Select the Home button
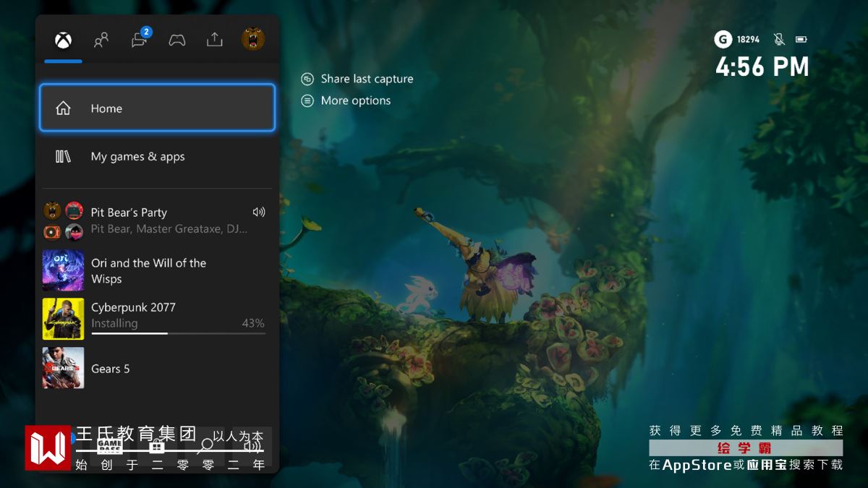The width and height of the screenshot is (868, 488). (x=157, y=108)
